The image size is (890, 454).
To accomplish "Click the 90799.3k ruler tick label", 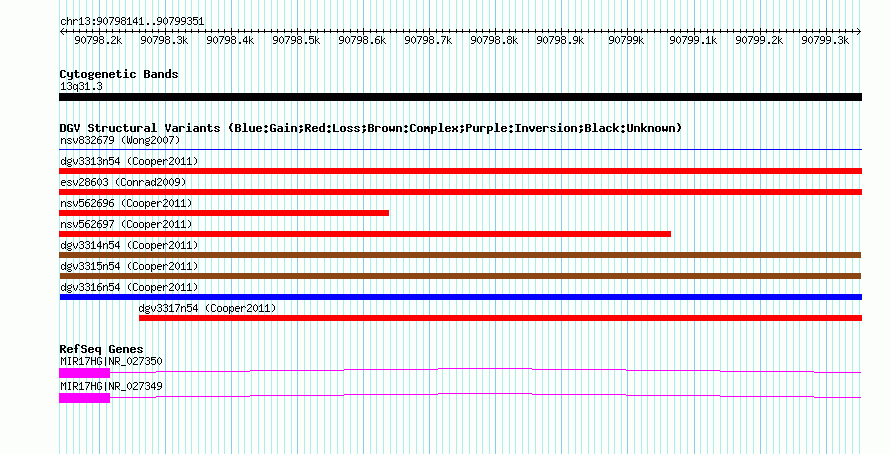I will 825,40.
